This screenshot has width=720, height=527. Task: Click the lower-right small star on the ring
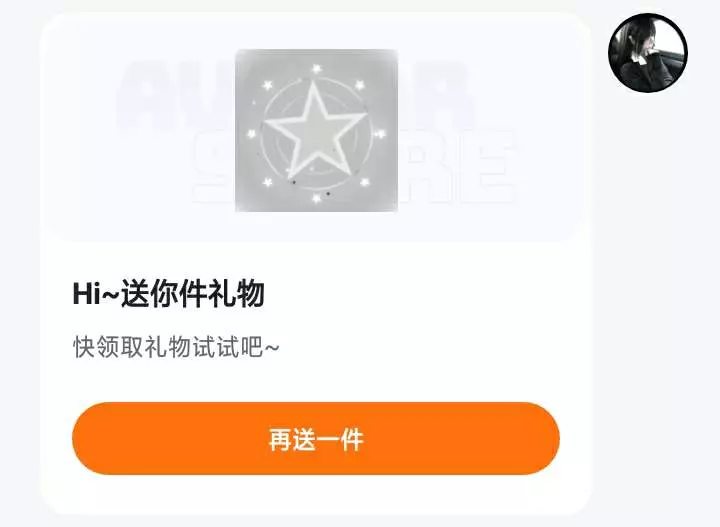(x=365, y=182)
